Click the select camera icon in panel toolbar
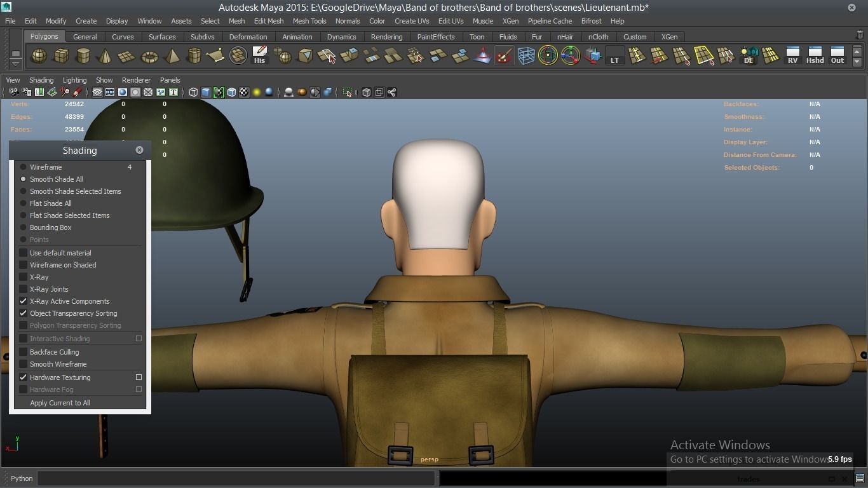 [13, 92]
